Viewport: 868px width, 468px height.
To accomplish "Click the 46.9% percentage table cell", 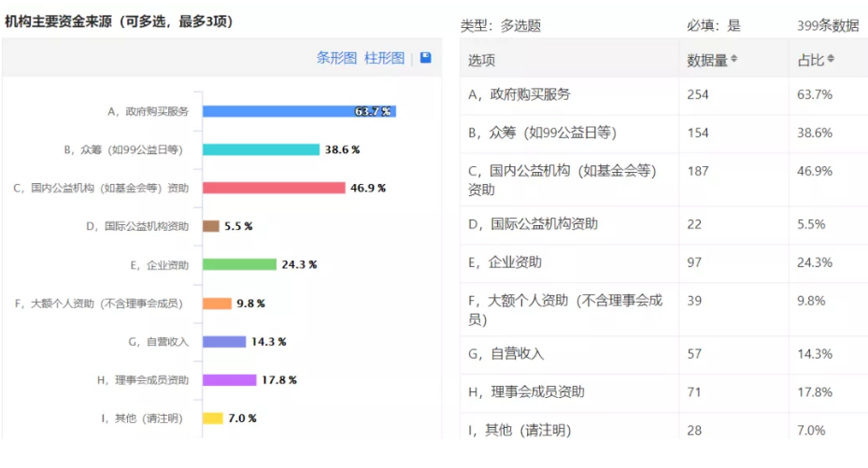I will click(x=815, y=171).
